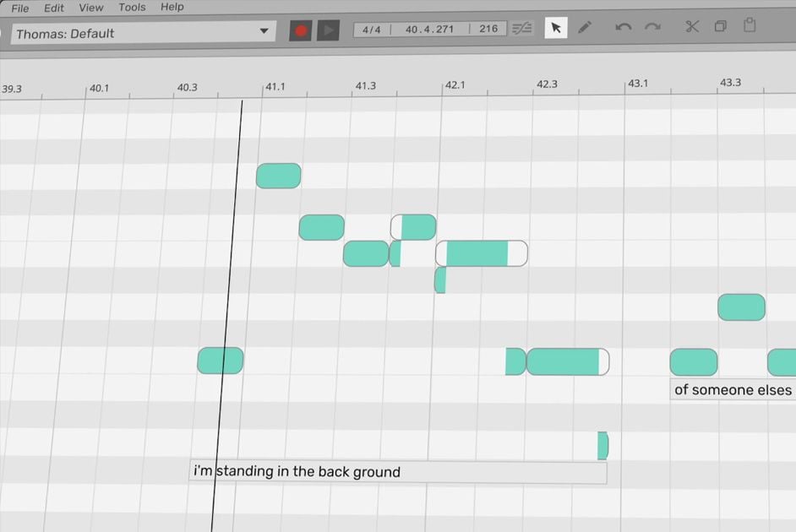Click the 40.4.271 position display

point(429,29)
